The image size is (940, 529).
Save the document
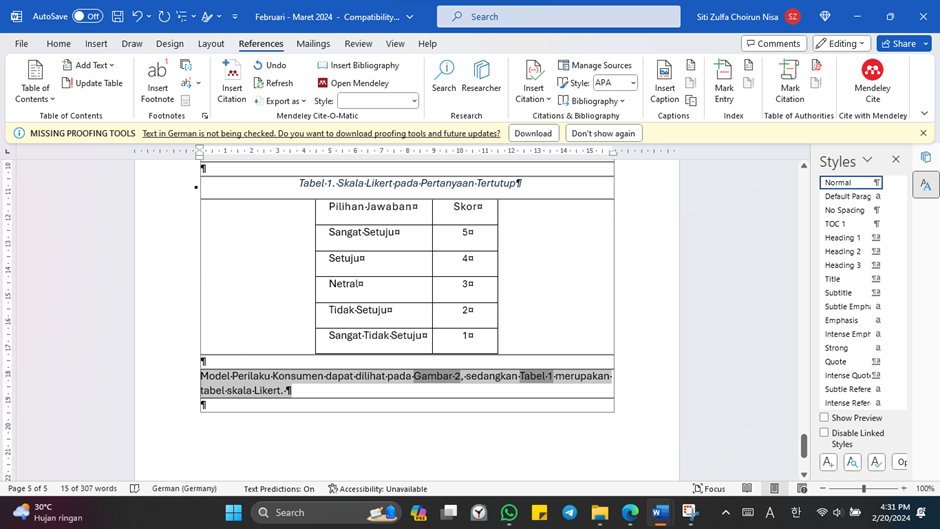coord(118,17)
